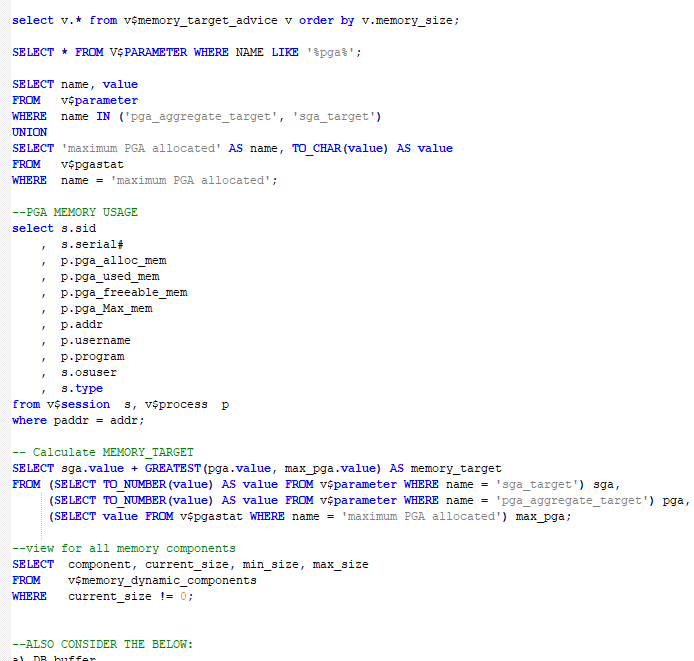The width and height of the screenshot is (694, 661).
Task: Click on p.pga_used_mem column
Action: [110, 276]
